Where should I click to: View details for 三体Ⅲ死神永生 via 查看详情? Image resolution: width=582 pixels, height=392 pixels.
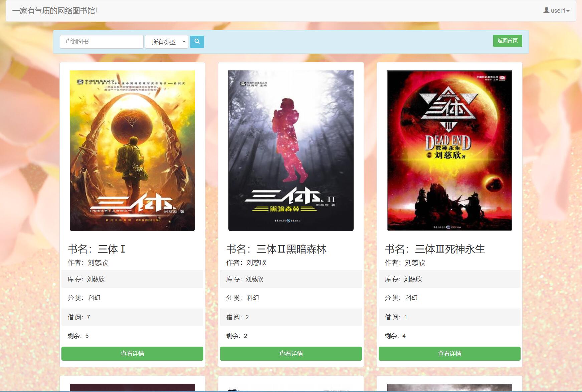click(x=449, y=354)
